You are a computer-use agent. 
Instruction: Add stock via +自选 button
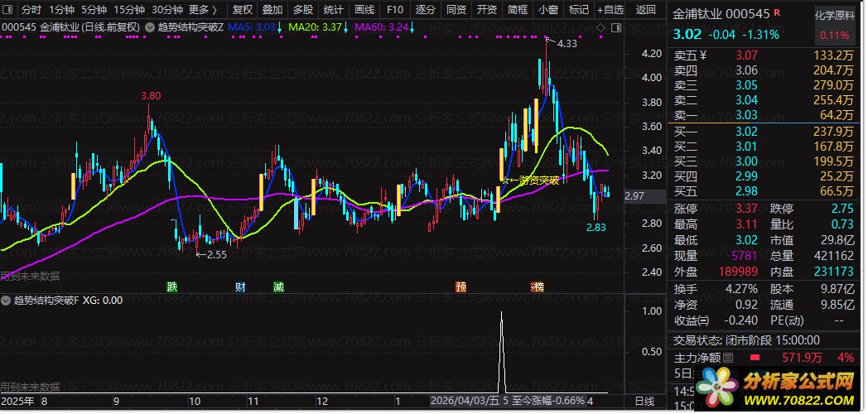click(610, 9)
